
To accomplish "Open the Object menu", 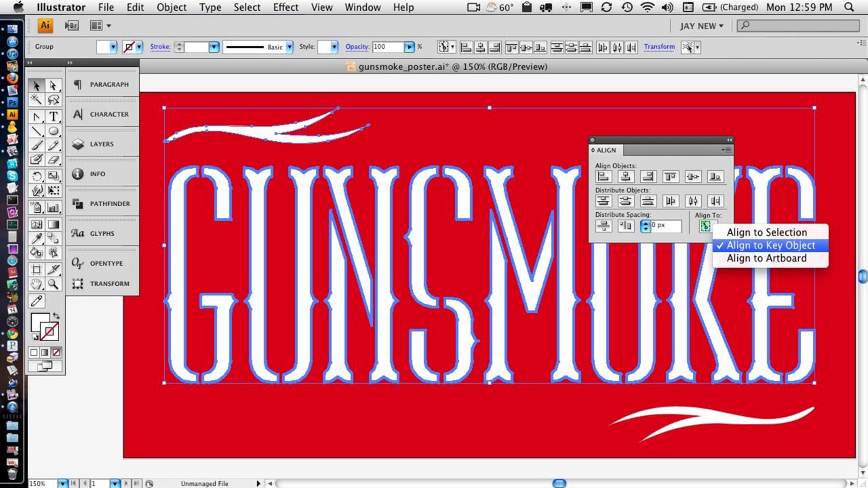I will 172,7.
